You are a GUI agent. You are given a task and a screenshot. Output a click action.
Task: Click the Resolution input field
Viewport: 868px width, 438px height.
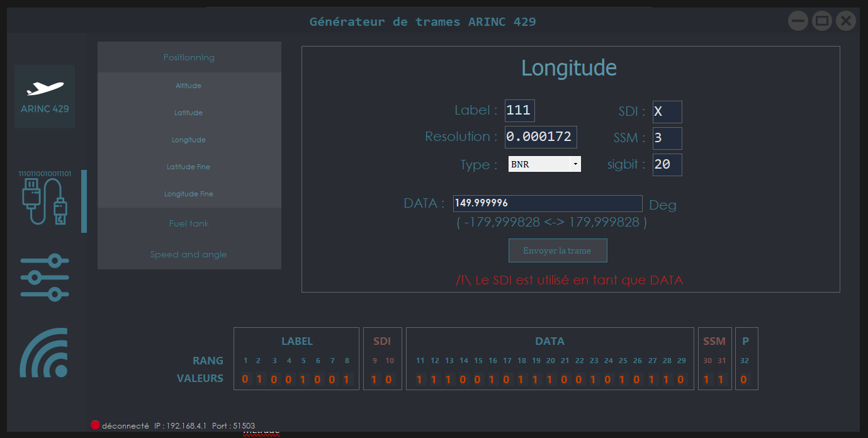point(541,137)
